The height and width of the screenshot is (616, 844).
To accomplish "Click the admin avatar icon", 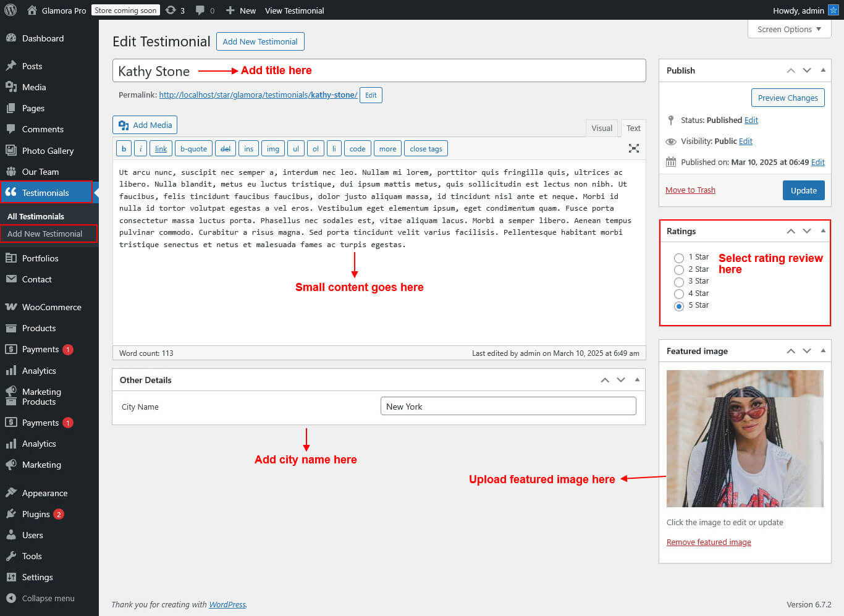I will (833, 10).
